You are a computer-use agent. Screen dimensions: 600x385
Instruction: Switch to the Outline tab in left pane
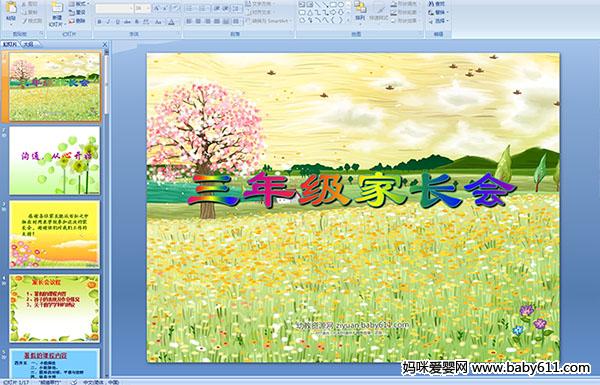pos(28,44)
